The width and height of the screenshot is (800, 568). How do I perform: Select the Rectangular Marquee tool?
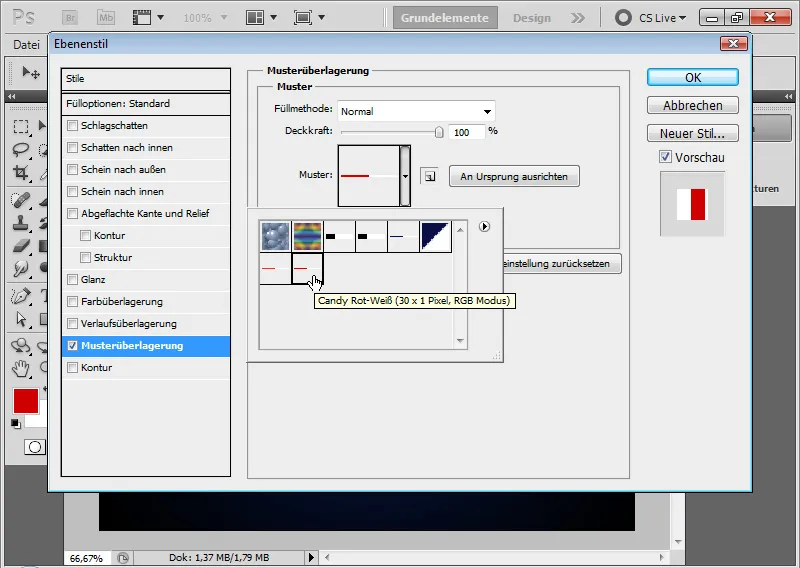click(x=21, y=126)
